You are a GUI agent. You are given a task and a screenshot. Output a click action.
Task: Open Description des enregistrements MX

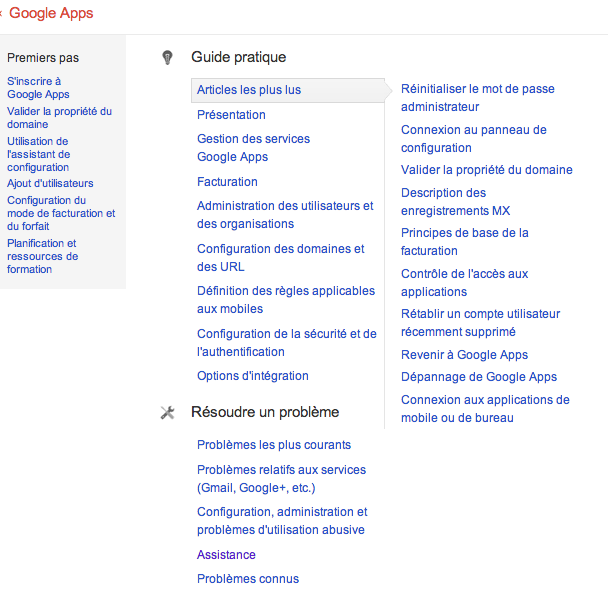pyautogui.click(x=455, y=202)
